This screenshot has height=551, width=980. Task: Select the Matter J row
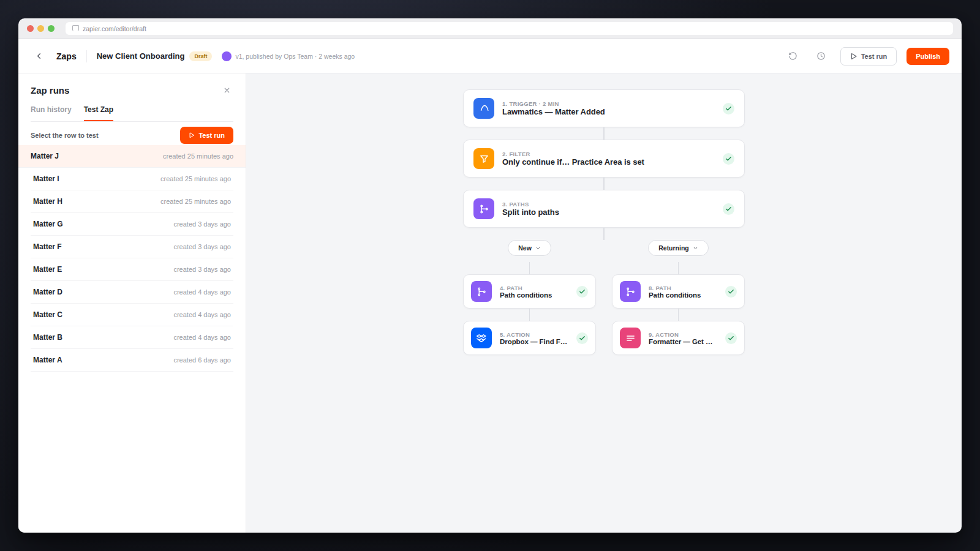(132, 156)
